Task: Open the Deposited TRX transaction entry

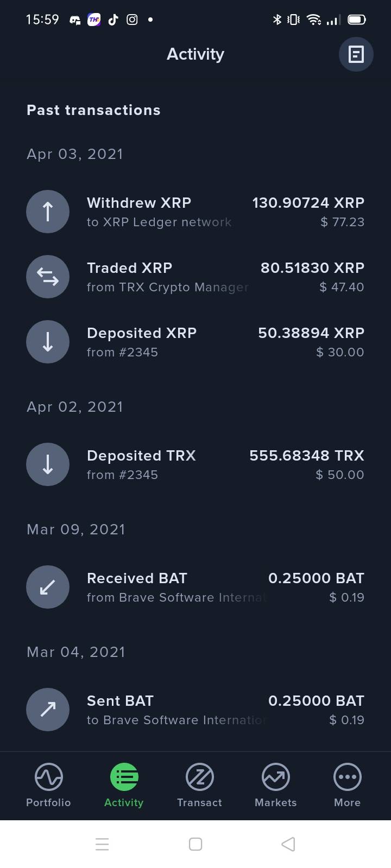Action: 195,464
